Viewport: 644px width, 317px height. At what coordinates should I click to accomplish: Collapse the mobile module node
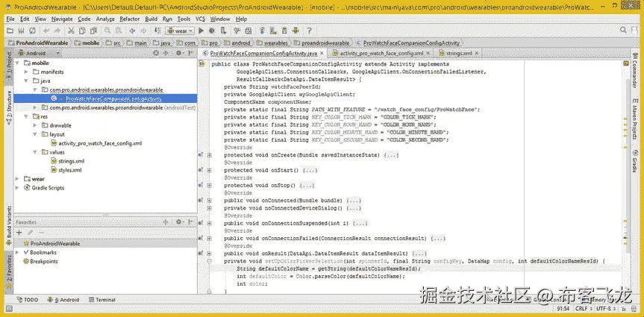(x=17, y=63)
